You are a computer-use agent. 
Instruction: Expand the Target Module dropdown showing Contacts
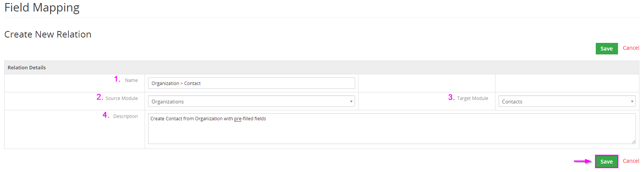pos(567,102)
